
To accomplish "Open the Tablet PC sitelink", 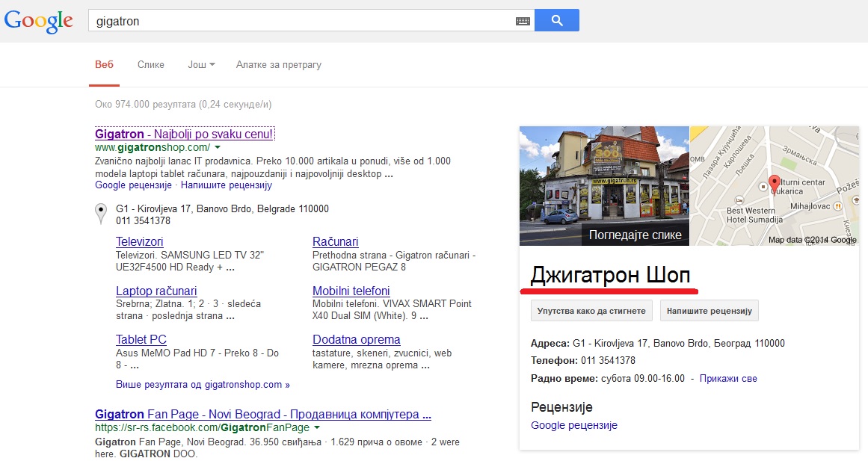I will pyautogui.click(x=141, y=340).
